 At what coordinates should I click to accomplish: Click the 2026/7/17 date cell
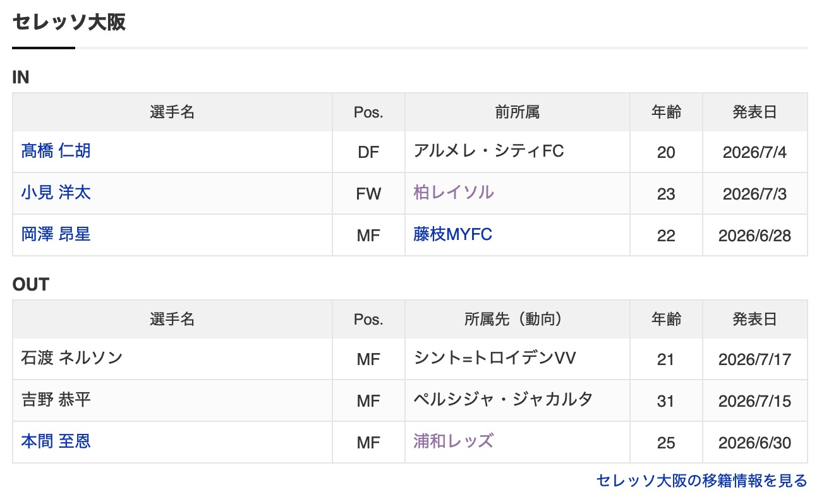(x=754, y=359)
